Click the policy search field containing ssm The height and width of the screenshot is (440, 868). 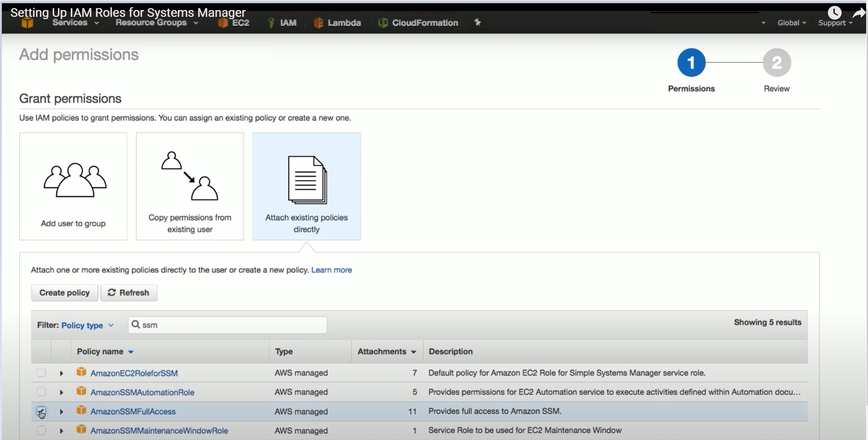pos(228,325)
